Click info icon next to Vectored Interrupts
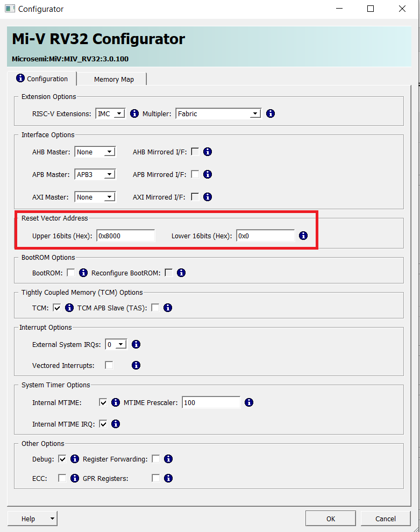The image size is (420, 532). click(x=136, y=365)
